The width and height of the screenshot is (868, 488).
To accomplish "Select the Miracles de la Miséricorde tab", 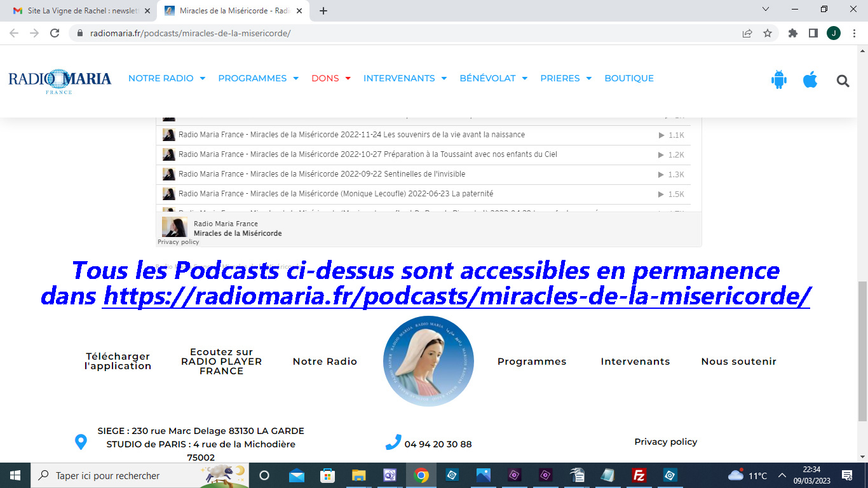I will pyautogui.click(x=234, y=11).
